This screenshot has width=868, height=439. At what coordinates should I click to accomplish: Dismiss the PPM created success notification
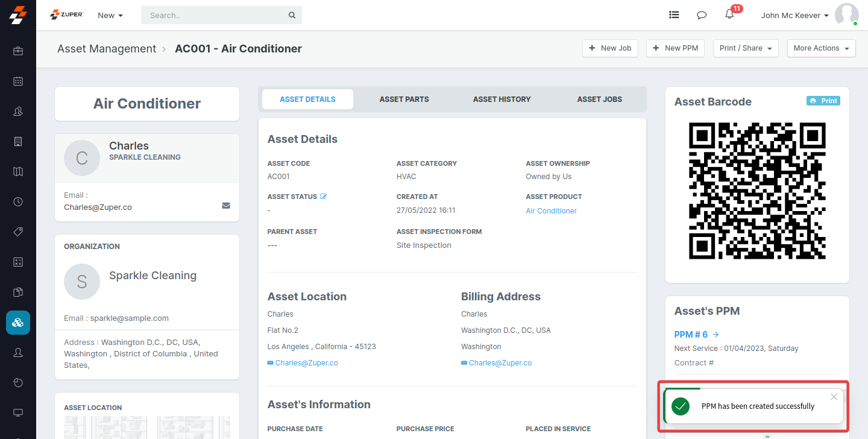click(834, 397)
